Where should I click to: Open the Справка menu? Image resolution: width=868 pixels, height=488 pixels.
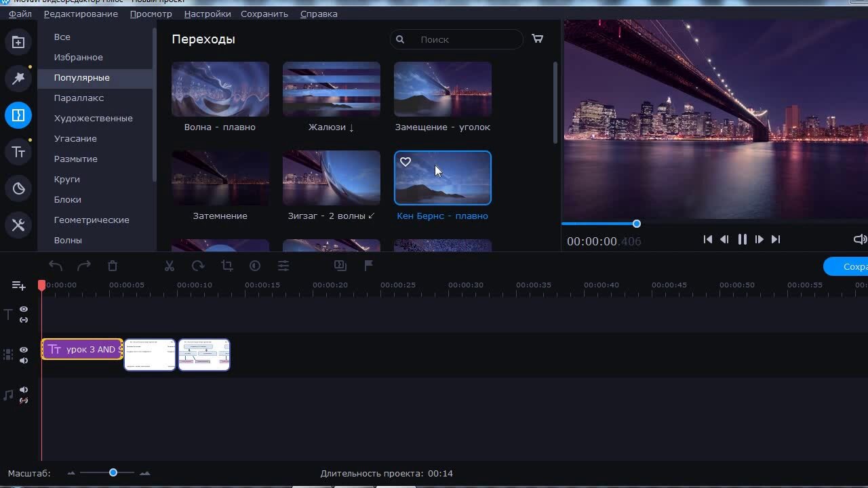click(x=319, y=14)
